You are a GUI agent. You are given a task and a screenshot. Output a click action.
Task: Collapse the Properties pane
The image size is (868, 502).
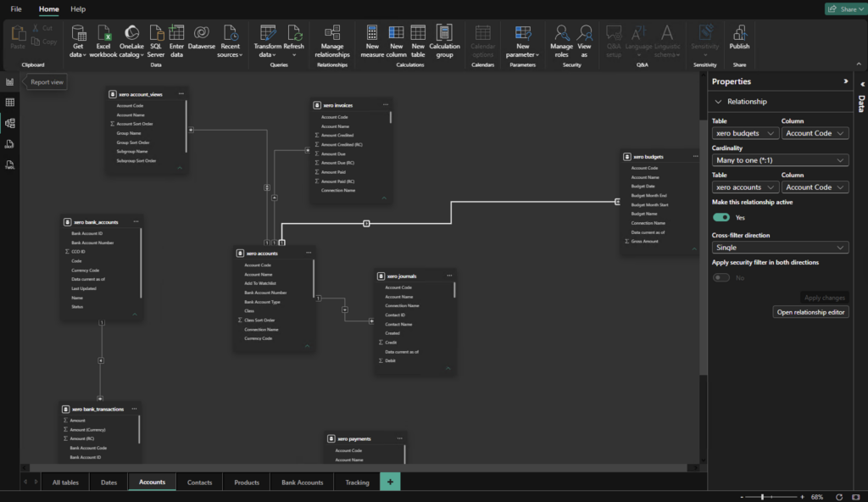845,81
